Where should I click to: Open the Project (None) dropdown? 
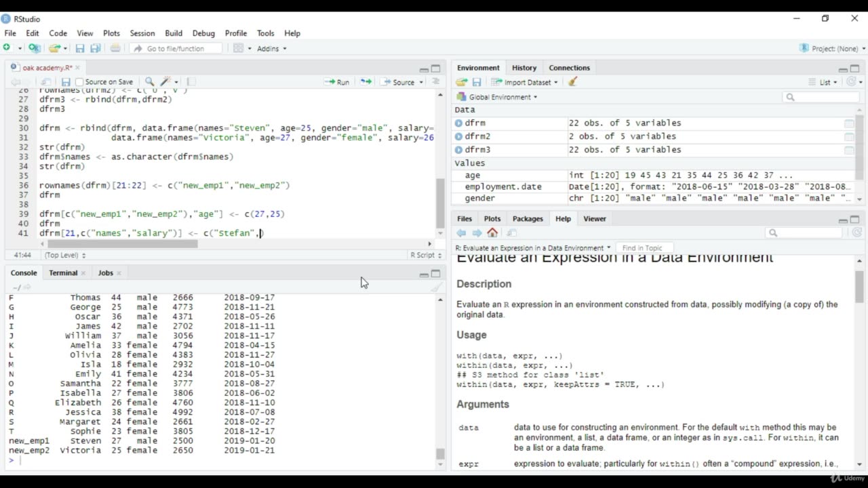tap(833, 48)
